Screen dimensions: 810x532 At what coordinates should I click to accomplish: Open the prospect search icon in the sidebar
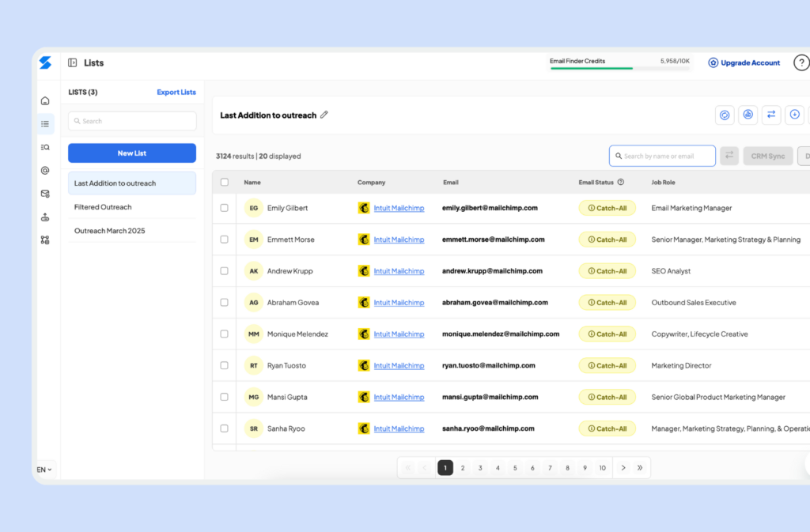[45, 147]
